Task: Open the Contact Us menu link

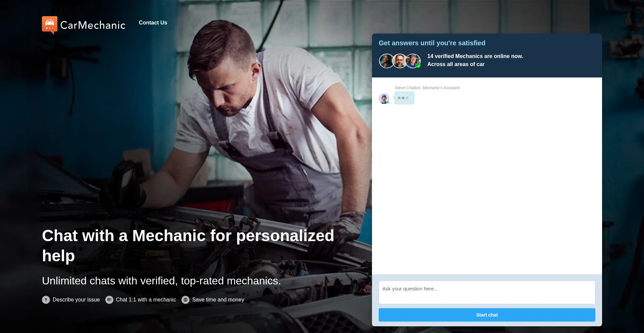Action: tap(153, 23)
